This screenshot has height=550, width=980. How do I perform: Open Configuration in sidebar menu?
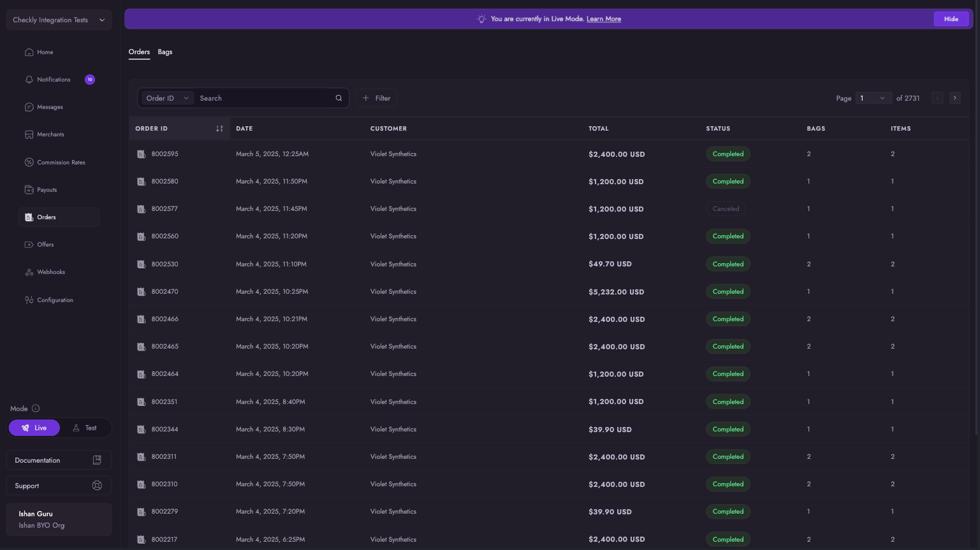click(x=55, y=300)
